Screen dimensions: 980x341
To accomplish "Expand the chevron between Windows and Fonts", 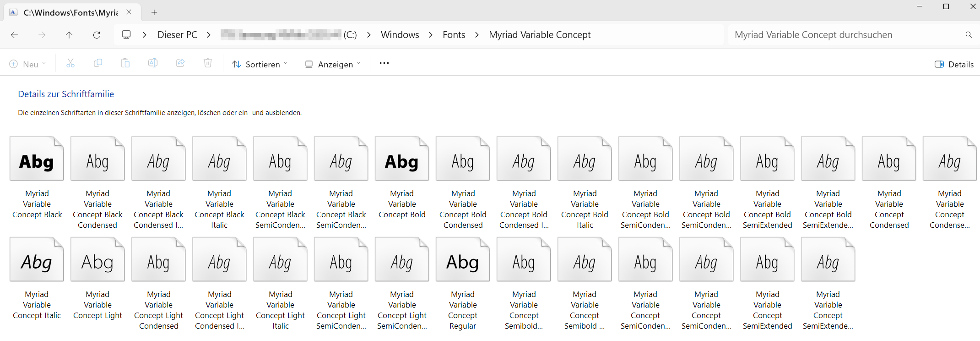I will point(431,35).
